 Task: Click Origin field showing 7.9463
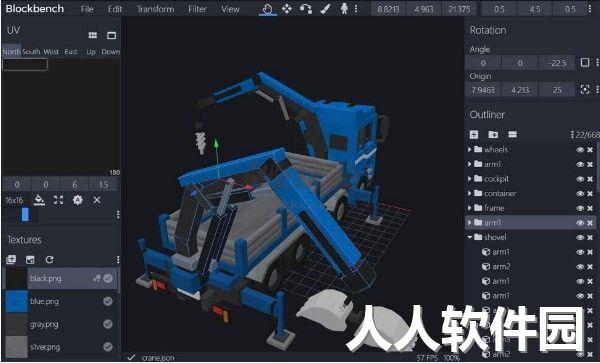[x=483, y=90]
